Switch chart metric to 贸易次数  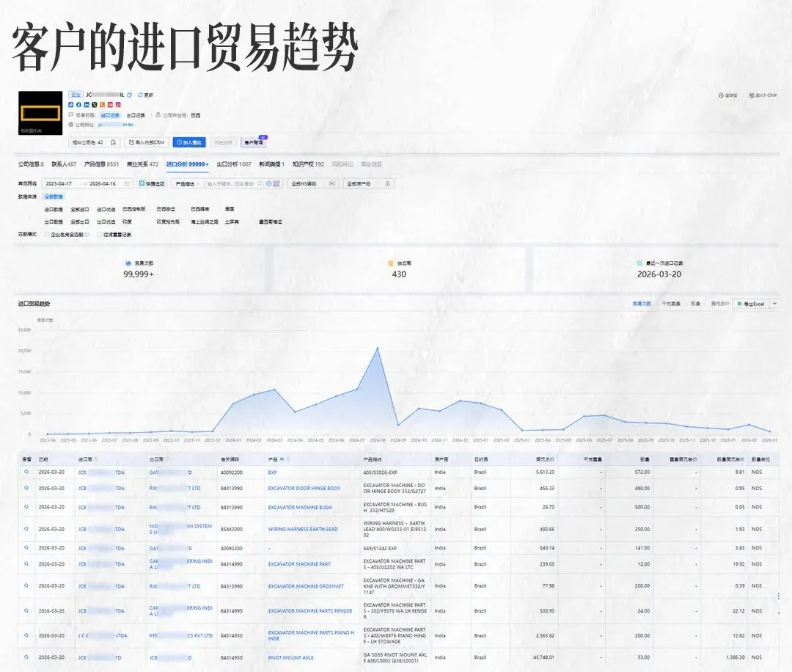[x=642, y=304]
